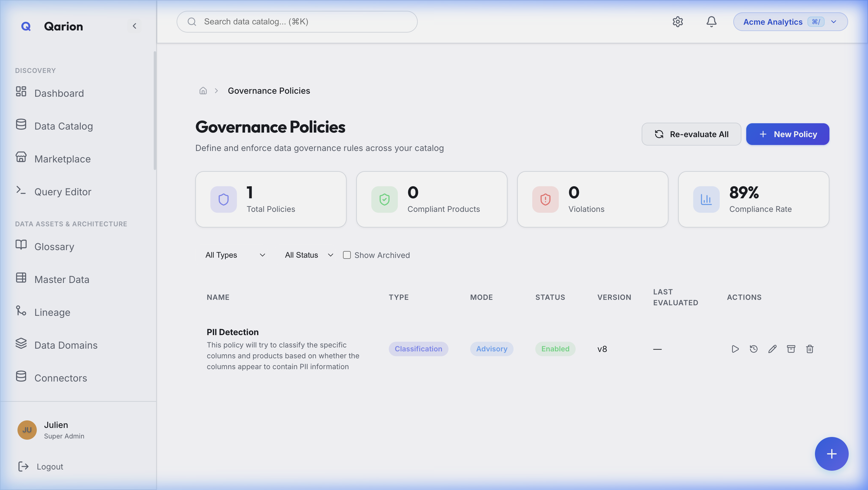Click the Advisory mode badge
The height and width of the screenshot is (490, 868).
click(492, 349)
